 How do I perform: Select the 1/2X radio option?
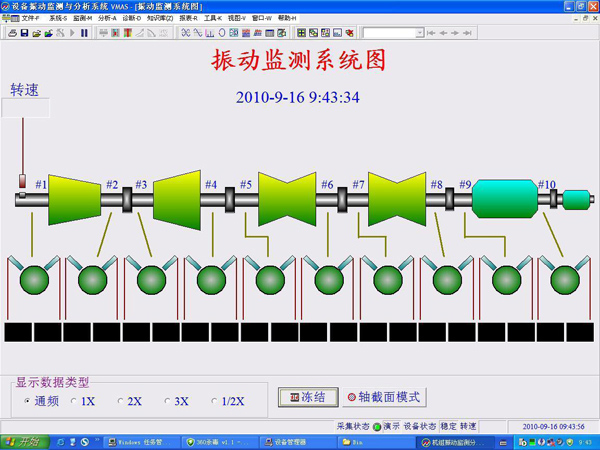point(213,401)
